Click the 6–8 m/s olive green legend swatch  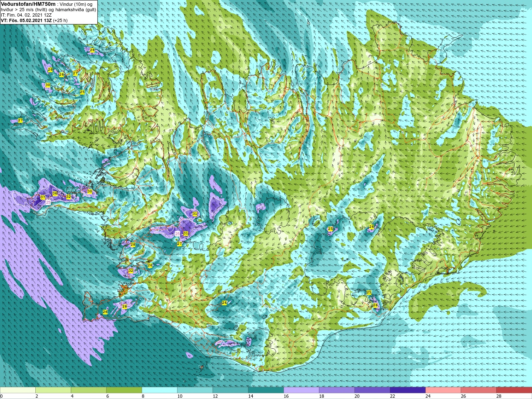(124, 390)
